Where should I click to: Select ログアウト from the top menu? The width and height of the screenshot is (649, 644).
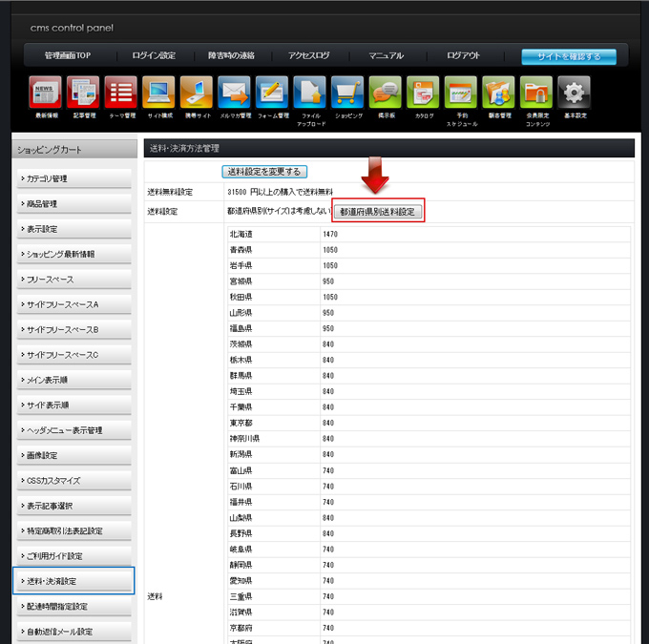pos(463,56)
